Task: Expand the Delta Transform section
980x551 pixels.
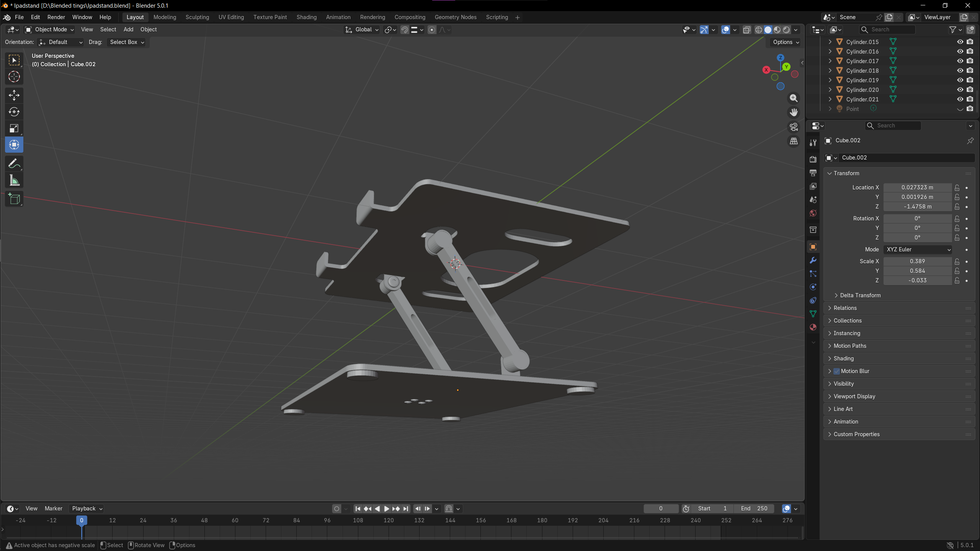Action: click(x=860, y=295)
